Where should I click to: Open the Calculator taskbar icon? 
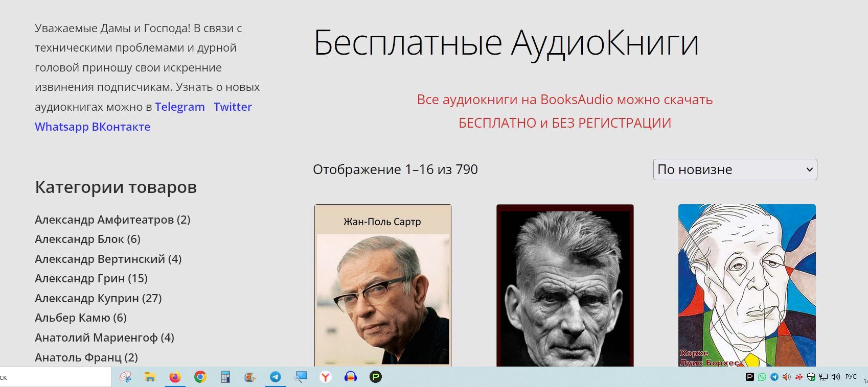[x=225, y=377]
